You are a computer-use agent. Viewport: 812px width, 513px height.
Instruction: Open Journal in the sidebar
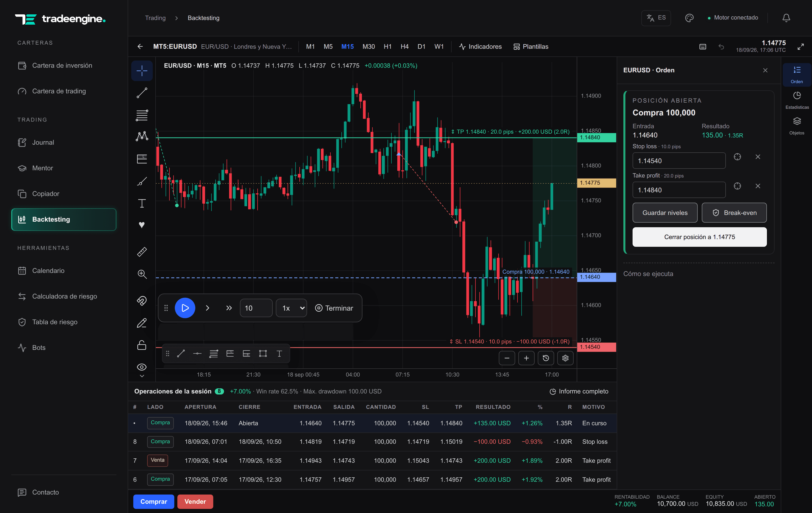[x=64, y=142]
